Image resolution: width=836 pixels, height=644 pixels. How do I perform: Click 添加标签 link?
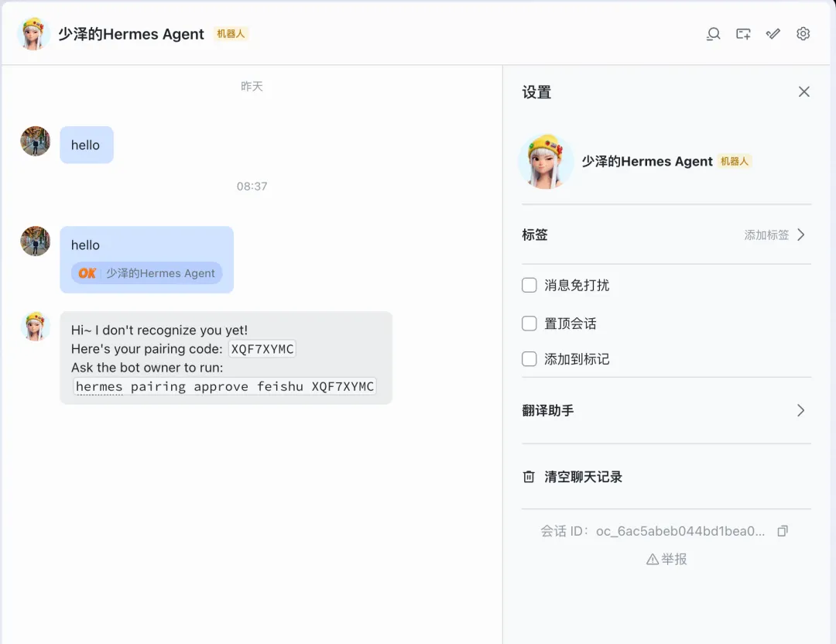tap(766, 235)
